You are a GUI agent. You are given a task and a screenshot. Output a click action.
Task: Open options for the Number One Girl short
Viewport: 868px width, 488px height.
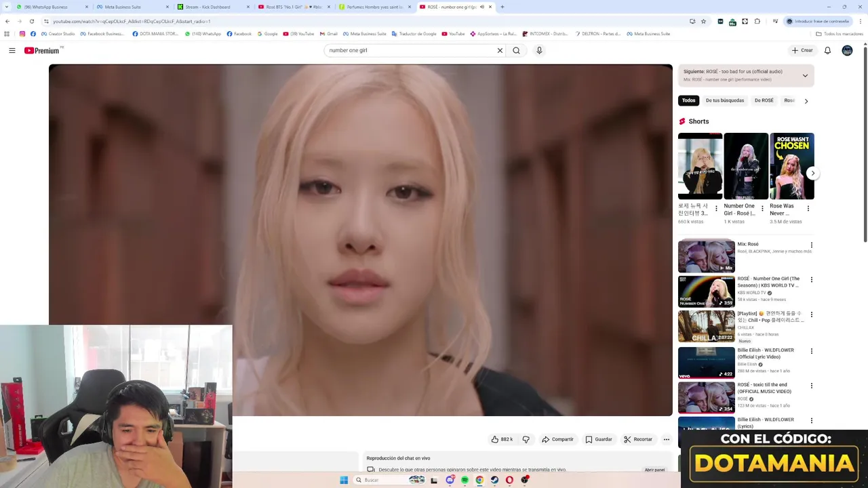coord(762,208)
